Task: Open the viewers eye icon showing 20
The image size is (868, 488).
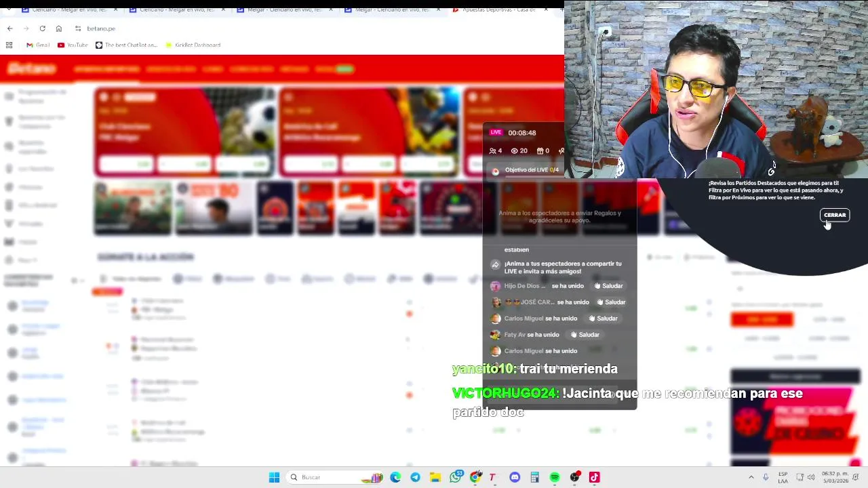Action: point(519,150)
